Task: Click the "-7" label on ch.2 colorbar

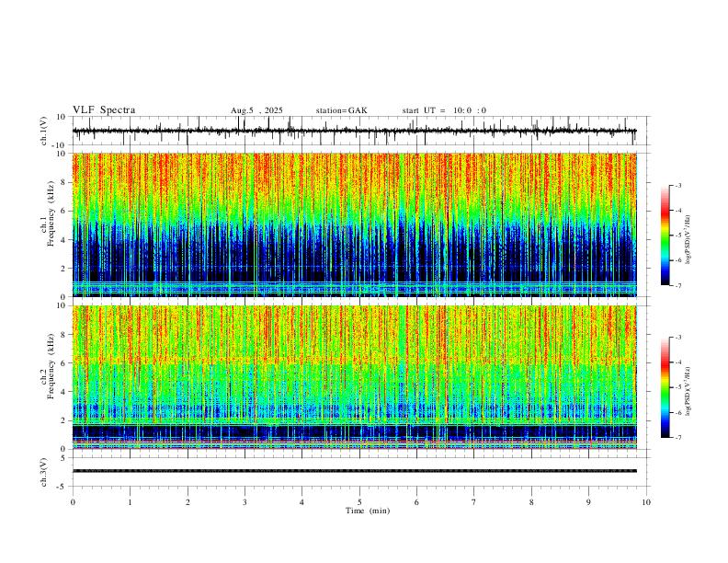Action: coord(677,438)
